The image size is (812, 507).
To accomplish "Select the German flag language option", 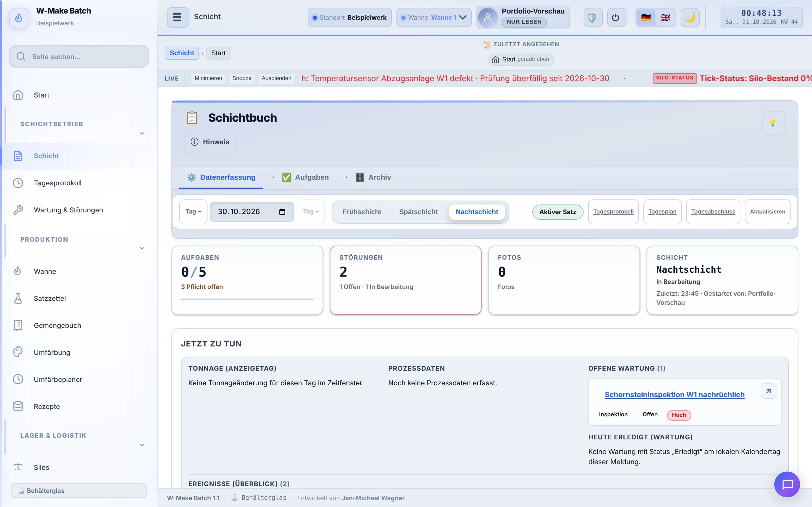I will tap(646, 17).
